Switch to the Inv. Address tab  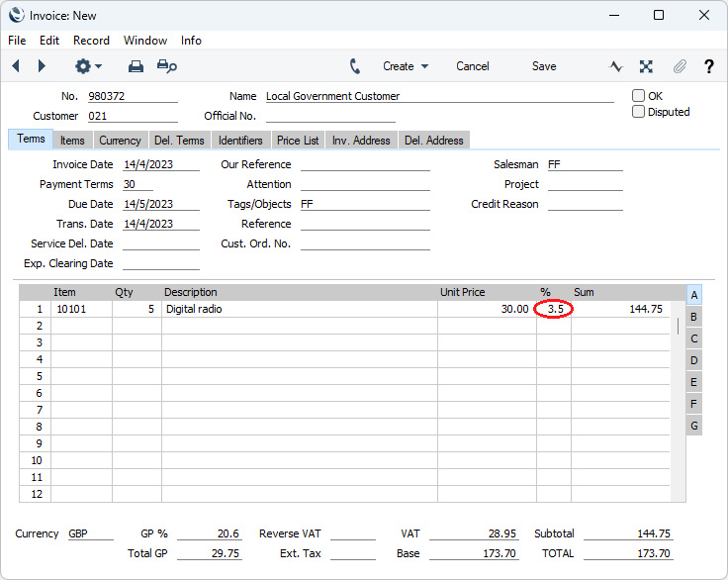click(x=361, y=141)
